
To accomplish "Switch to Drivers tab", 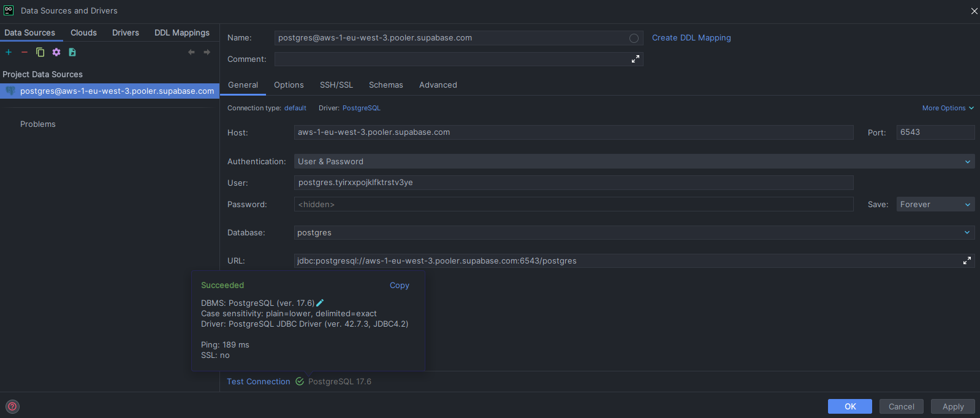I will (x=126, y=32).
